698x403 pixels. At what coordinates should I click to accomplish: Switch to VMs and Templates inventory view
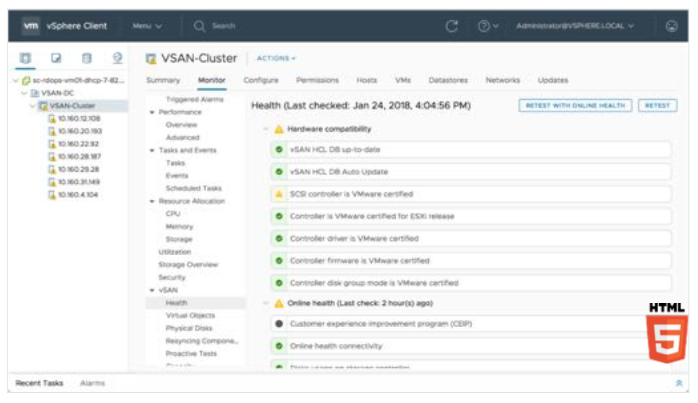point(56,58)
